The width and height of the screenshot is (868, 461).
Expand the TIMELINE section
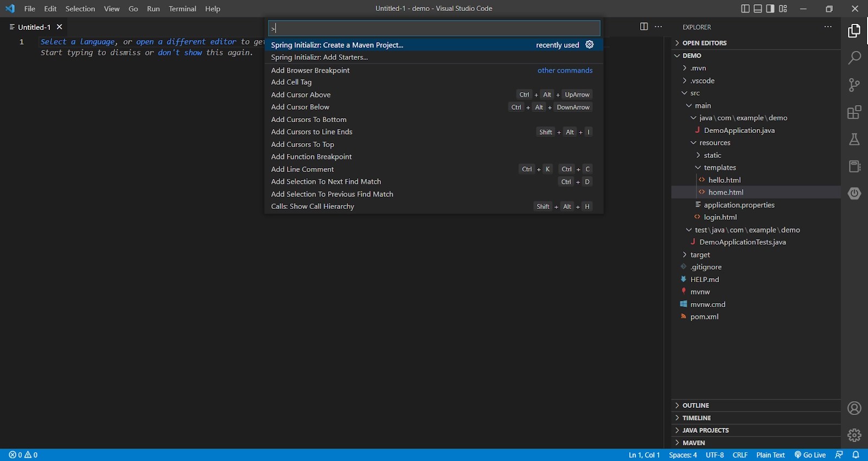756,418
